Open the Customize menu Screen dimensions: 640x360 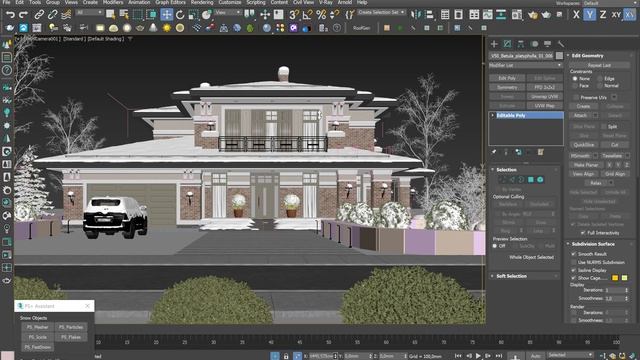point(230,2)
